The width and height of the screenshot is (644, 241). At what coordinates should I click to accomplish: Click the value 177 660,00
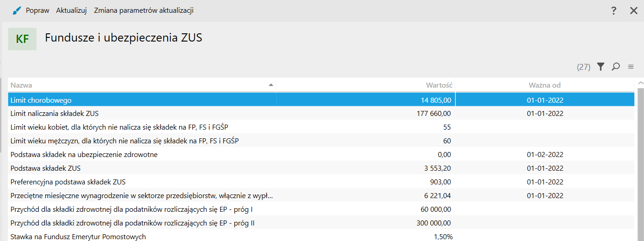tap(434, 114)
